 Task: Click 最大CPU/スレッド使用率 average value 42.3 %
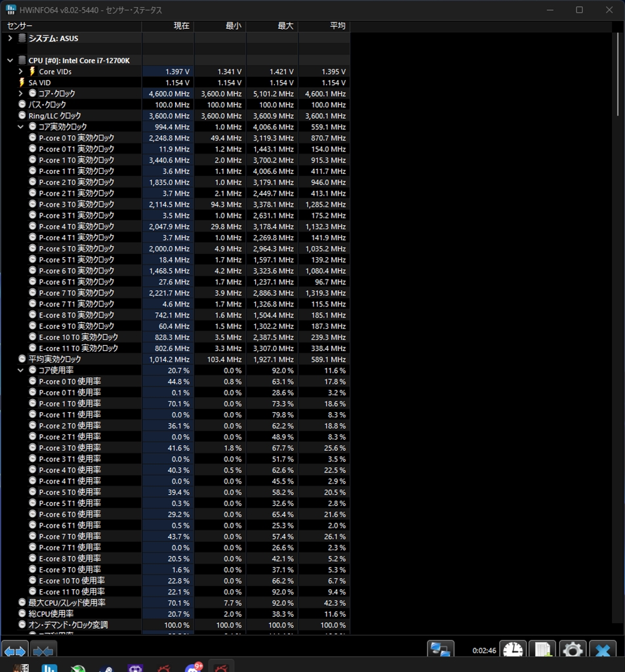[334, 603]
